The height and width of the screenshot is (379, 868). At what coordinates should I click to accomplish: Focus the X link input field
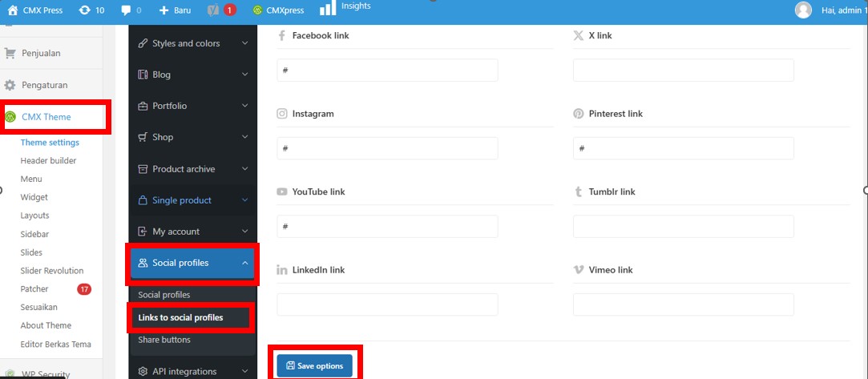(x=684, y=71)
